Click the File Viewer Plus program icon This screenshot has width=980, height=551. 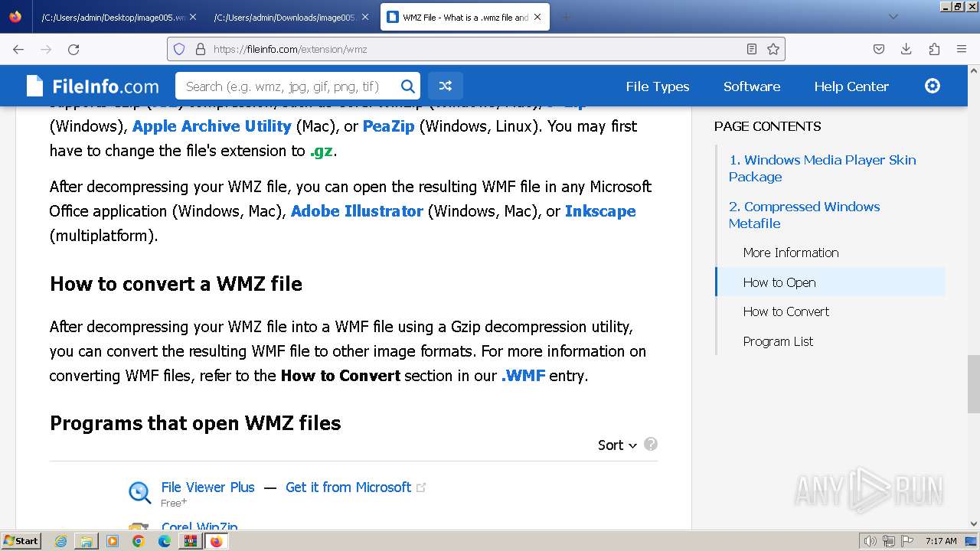(139, 493)
